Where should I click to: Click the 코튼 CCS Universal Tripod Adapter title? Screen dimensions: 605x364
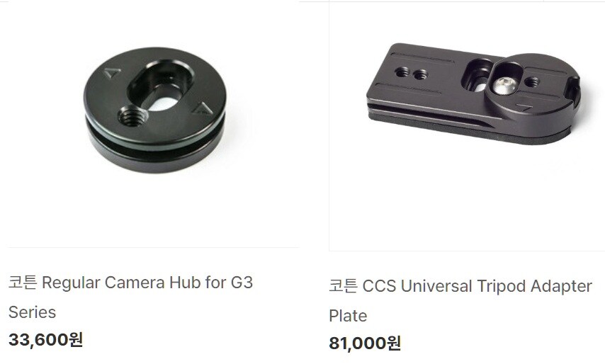[x=460, y=286]
